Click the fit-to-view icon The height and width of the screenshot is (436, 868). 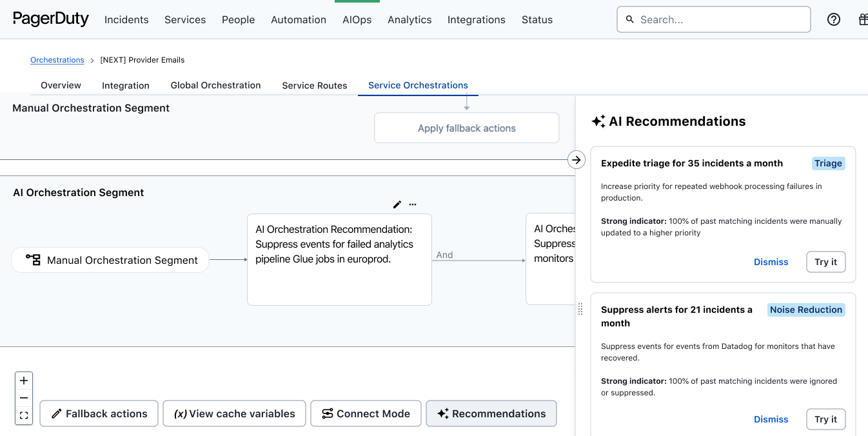tap(24, 415)
